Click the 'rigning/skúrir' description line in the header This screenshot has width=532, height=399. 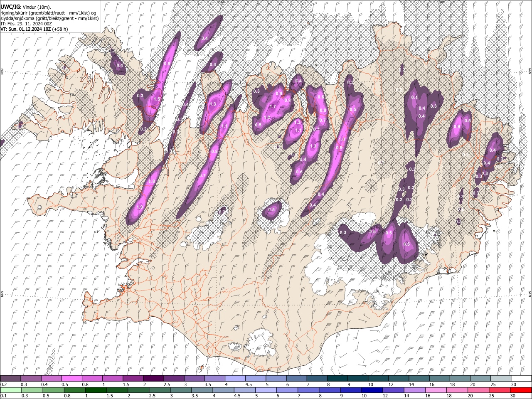[48, 13]
